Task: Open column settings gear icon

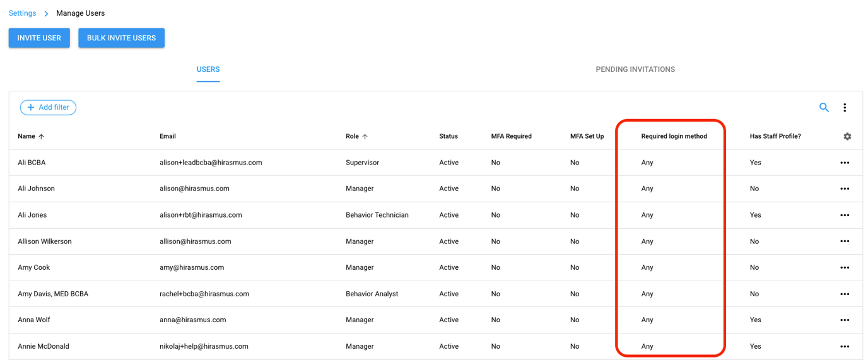Action: [847, 136]
